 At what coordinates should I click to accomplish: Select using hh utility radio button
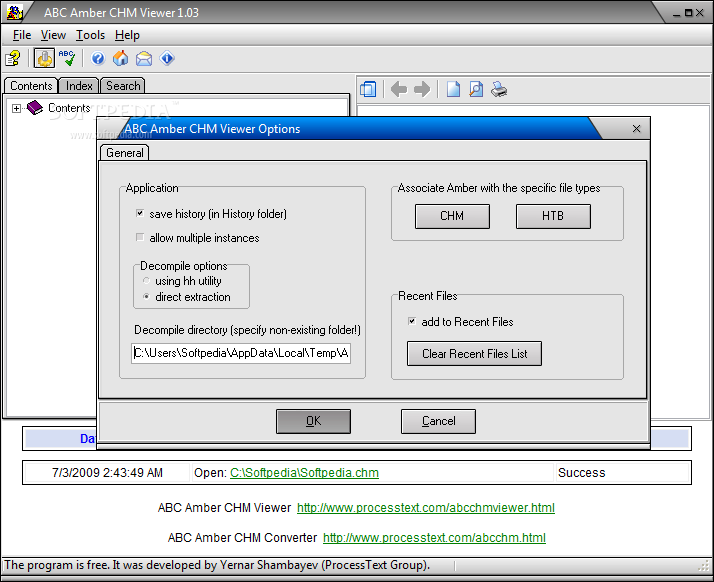(x=146, y=281)
